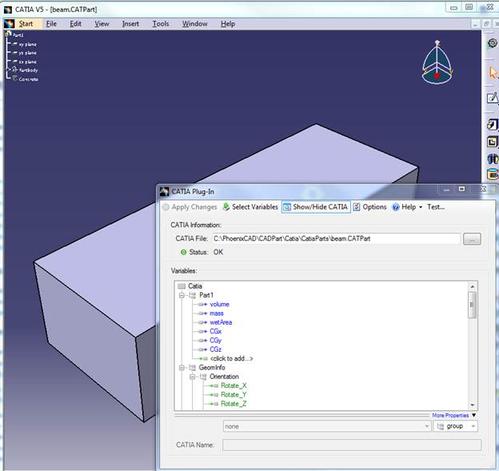The height and width of the screenshot is (471, 499).
Task: Click the Shaft tool icon
Action: (x=493, y=159)
